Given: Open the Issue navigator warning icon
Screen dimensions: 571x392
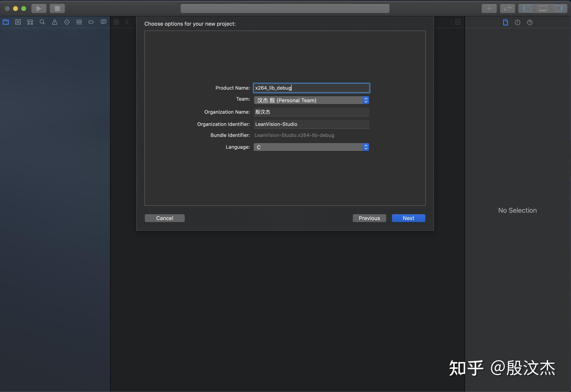Looking at the screenshot, I should 55,22.
